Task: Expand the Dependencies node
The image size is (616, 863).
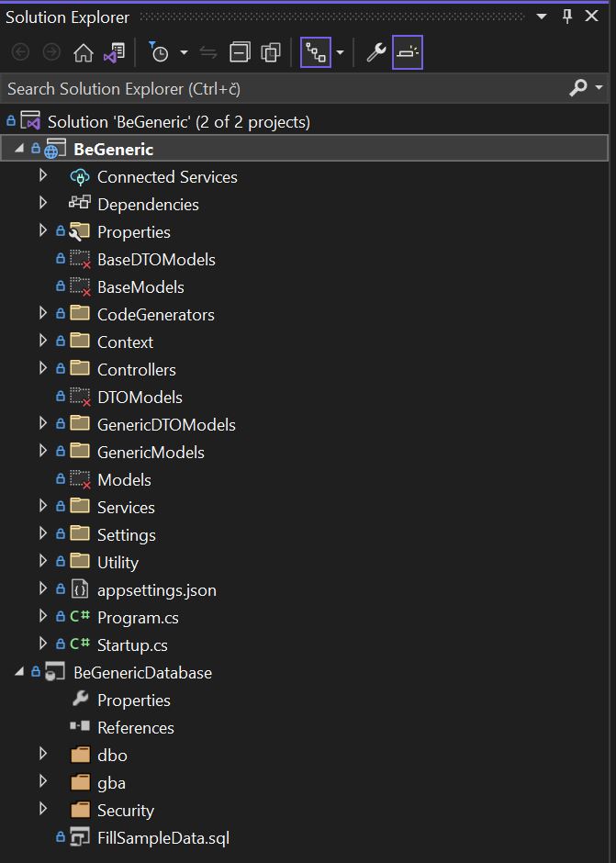Action: coord(43,204)
